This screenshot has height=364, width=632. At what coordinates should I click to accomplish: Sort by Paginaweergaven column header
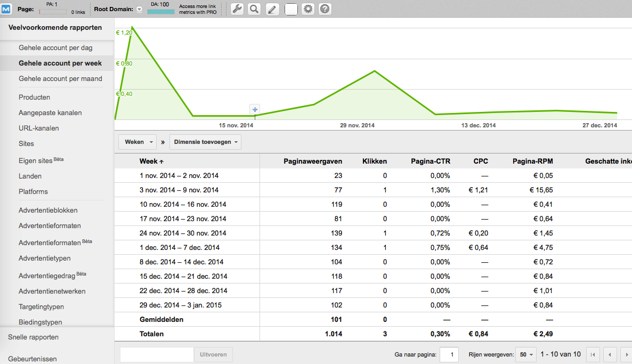[x=313, y=161]
